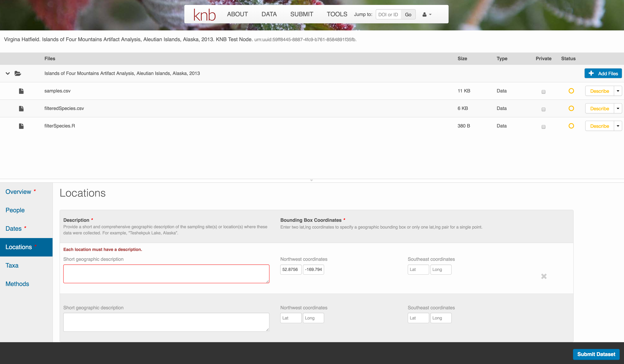Click the filterSpecies.R file name

[x=60, y=126]
